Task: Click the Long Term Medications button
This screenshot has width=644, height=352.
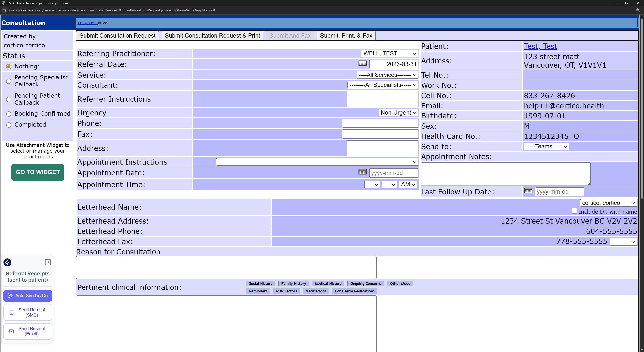Action: (x=354, y=291)
